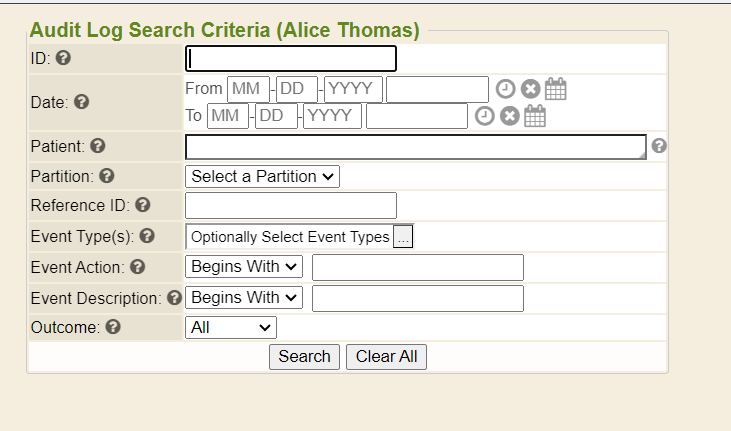Click the help icon beside Date label
This screenshot has width=731, height=431.
pos(82,102)
